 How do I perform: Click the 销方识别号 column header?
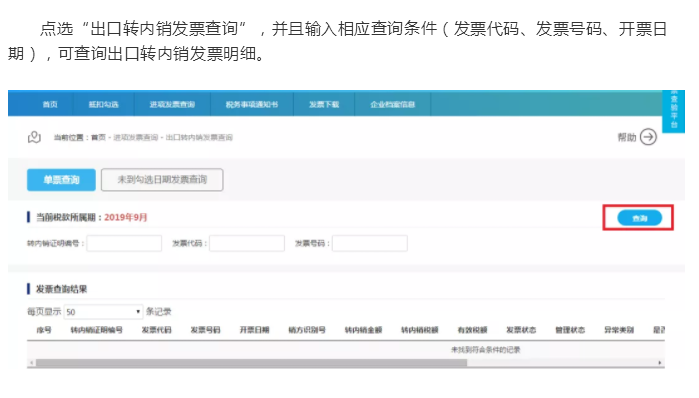tap(307, 330)
